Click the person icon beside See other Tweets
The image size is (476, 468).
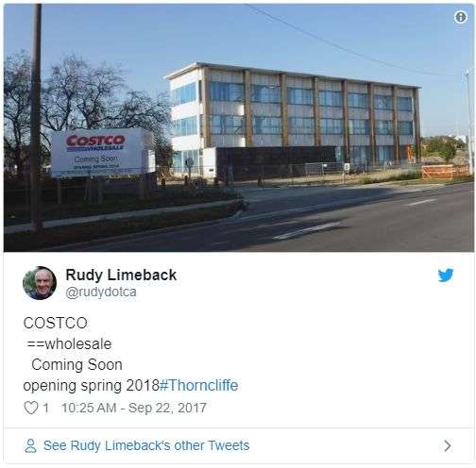pos(30,445)
